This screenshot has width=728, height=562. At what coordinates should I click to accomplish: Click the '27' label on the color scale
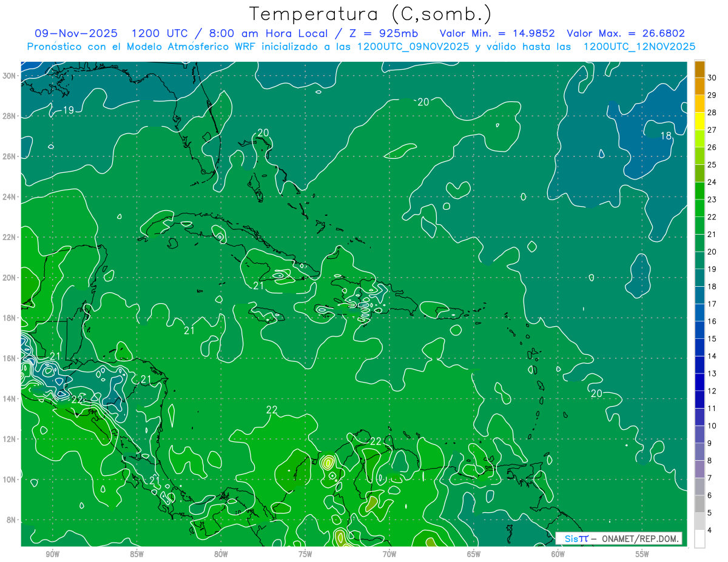[712, 130]
